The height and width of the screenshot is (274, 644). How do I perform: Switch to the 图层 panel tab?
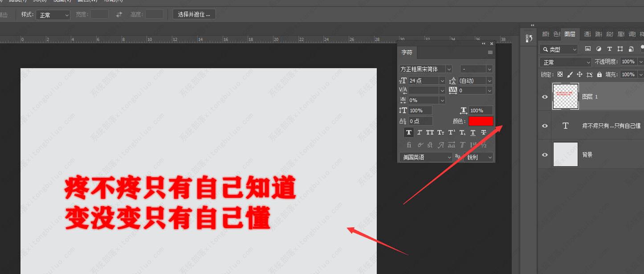click(x=570, y=34)
